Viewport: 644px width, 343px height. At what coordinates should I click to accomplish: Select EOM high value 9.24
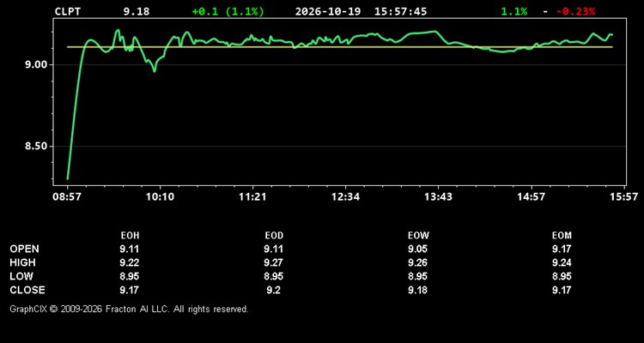(562, 262)
